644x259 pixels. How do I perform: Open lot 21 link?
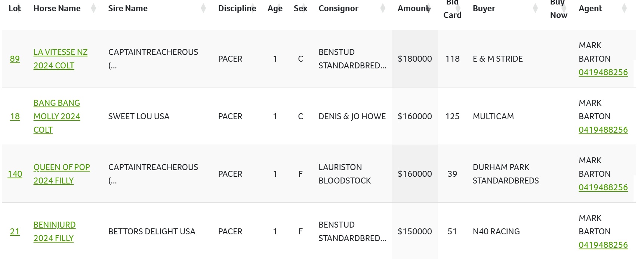[15, 232]
